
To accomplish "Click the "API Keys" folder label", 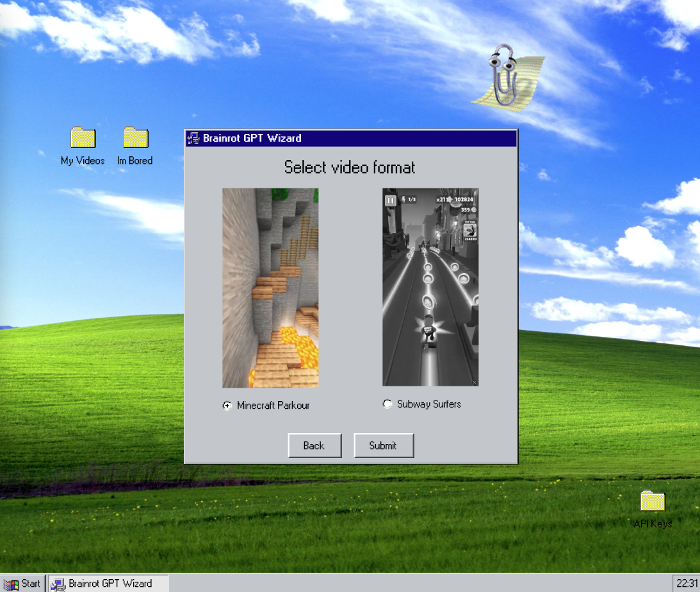I will click(653, 523).
